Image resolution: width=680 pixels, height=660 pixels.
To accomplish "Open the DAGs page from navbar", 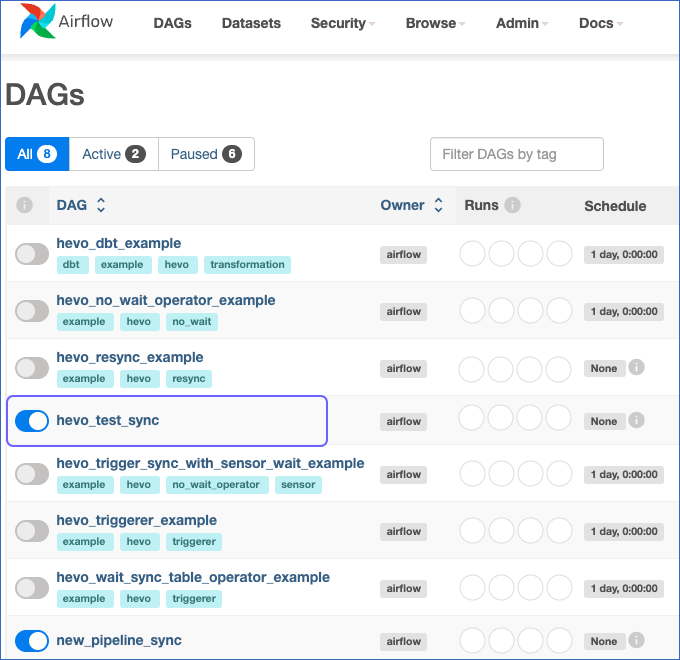I will 172,23.
